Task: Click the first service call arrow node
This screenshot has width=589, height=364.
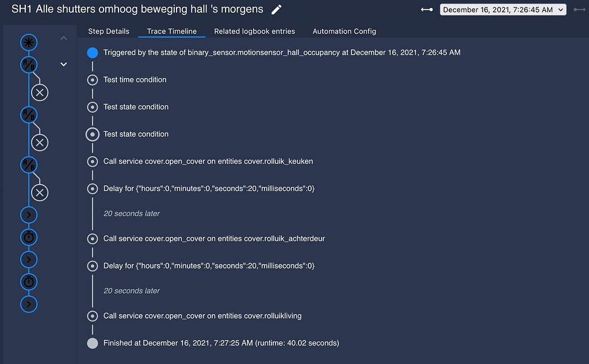Action: [29, 214]
